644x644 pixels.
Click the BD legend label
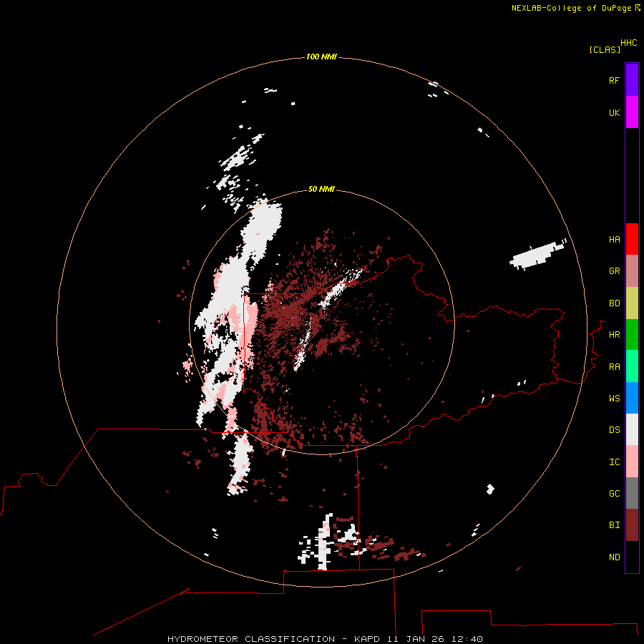click(615, 303)
